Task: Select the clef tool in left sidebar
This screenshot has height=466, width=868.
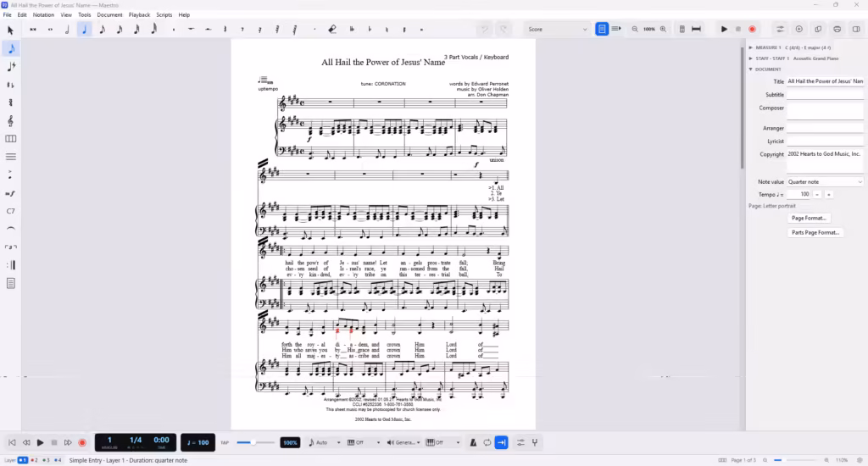Action: pos(10,120)
